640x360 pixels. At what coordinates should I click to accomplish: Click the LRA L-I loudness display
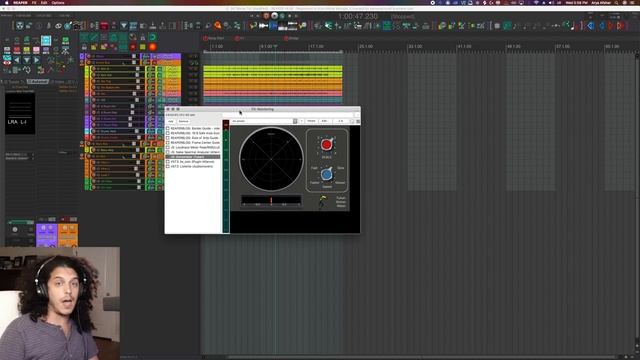pos(20,113)
